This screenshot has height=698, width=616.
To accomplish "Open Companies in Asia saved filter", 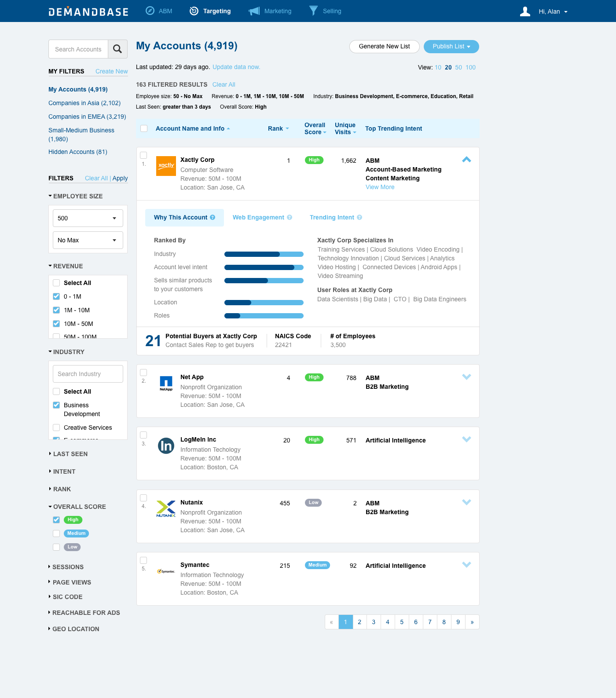I will (x=84, y=103).
